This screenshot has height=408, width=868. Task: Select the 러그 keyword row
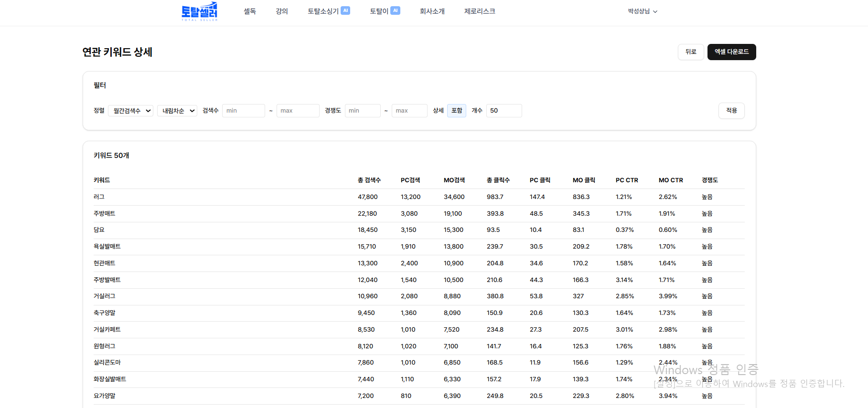pos(419,197)
